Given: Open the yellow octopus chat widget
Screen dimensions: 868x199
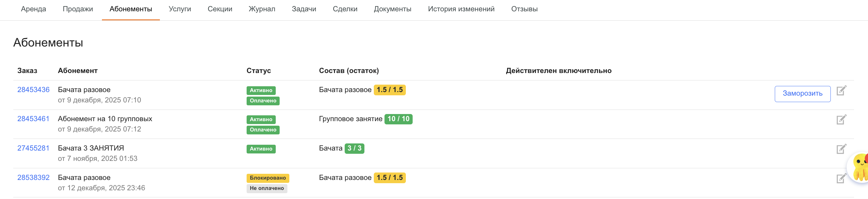Looking at the screenshot, I should tap(859, 167).
